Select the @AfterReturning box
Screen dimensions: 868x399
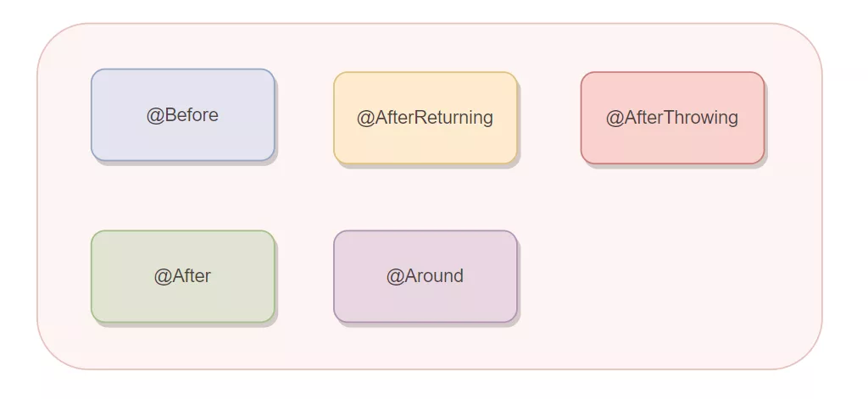click(x=425, y=139)
